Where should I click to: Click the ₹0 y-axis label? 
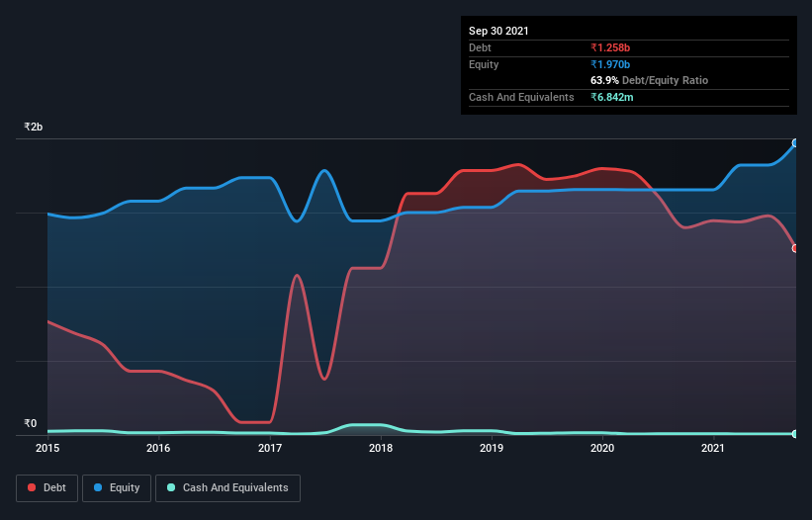[31, 423]
